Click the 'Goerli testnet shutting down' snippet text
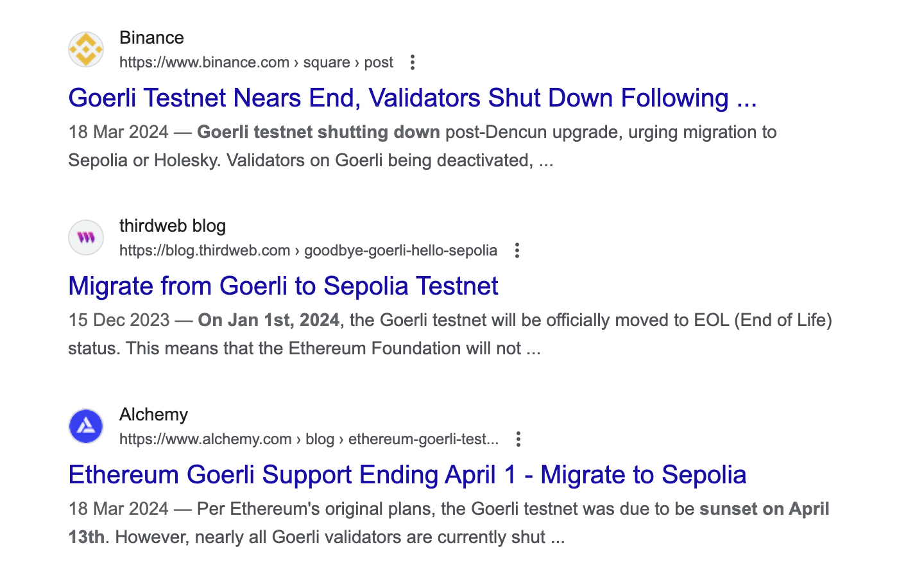The width and height of the screenshot is (924, 579). [x=318, y=132]
